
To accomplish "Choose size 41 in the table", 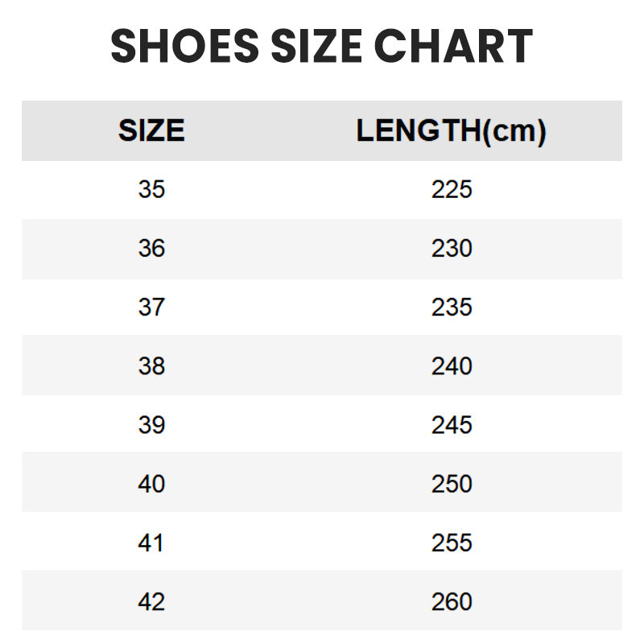I will 151,543.
